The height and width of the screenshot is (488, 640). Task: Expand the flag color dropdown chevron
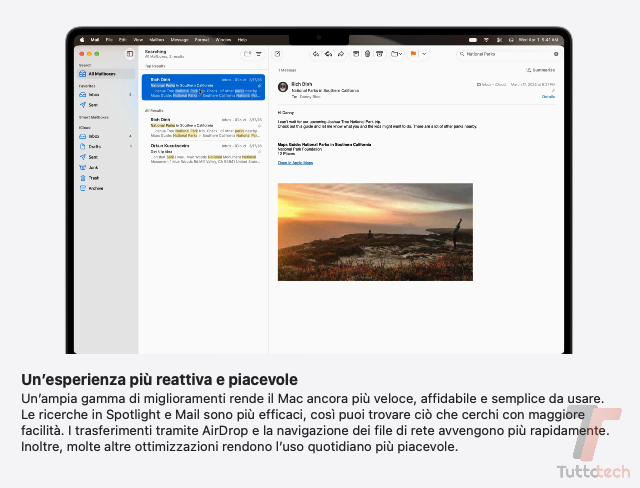[424, 54]
